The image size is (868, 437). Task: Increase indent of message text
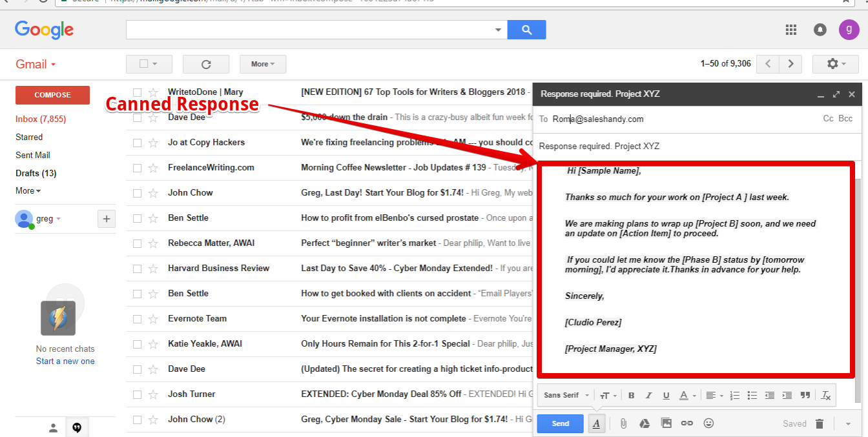coord(787,396)
